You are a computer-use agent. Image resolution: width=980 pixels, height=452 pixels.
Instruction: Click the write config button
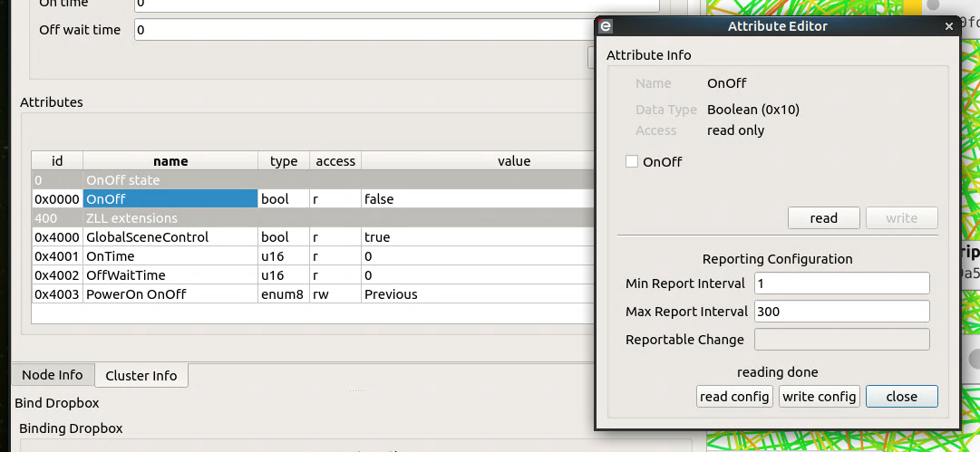819,397
